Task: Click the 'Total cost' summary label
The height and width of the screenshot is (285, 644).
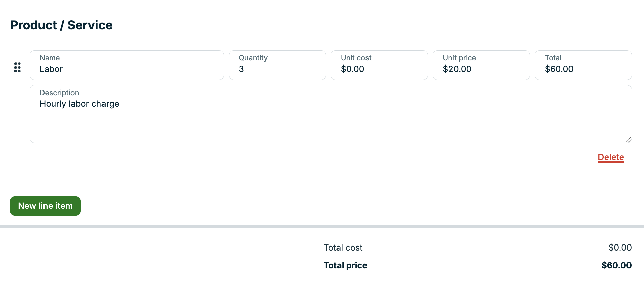Action: pyautogui.click(x=343, y=248)
